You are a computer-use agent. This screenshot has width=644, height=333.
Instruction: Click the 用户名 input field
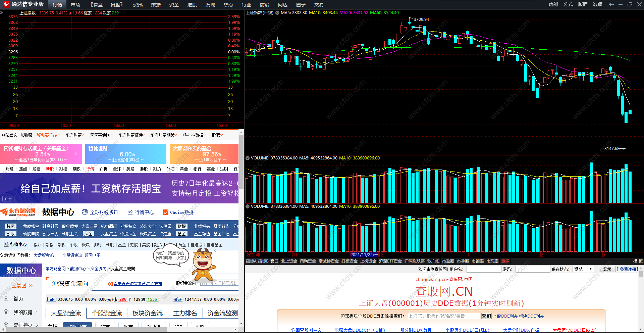[x=484, y=269]
